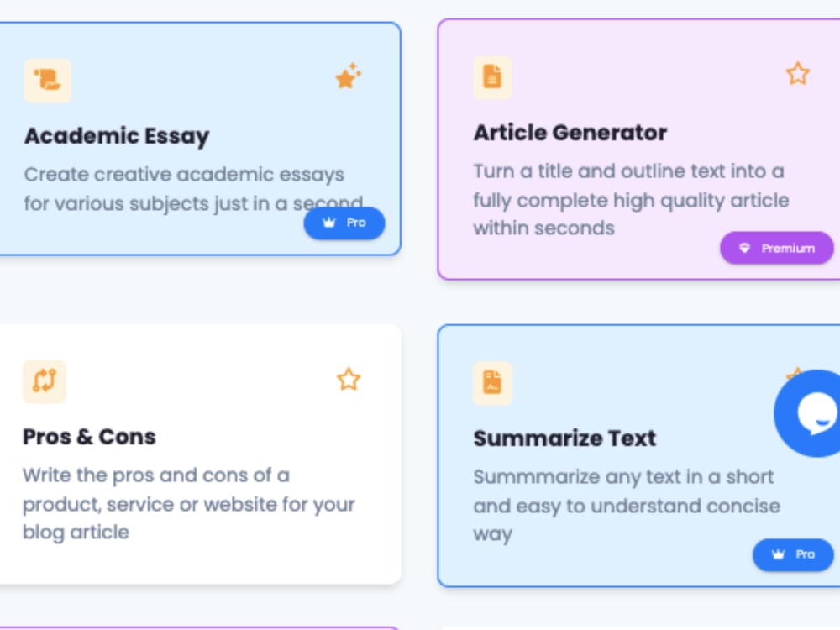This screenshot has width=840, height=630.
Task: Click the Academic Essay scroll icon
Action: coord(48,80)
